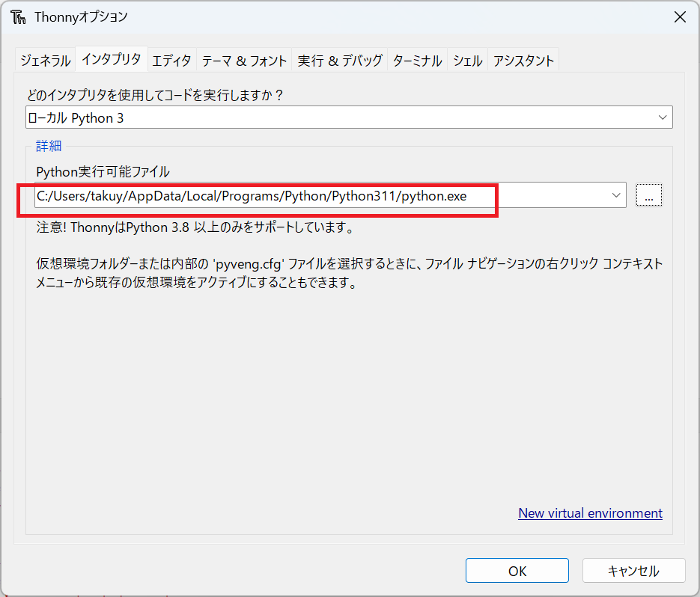Image resolution: width=700 pixels, height=597 pixels.
Task: Open the New virtual environment link
Action: tap(590, 513)
